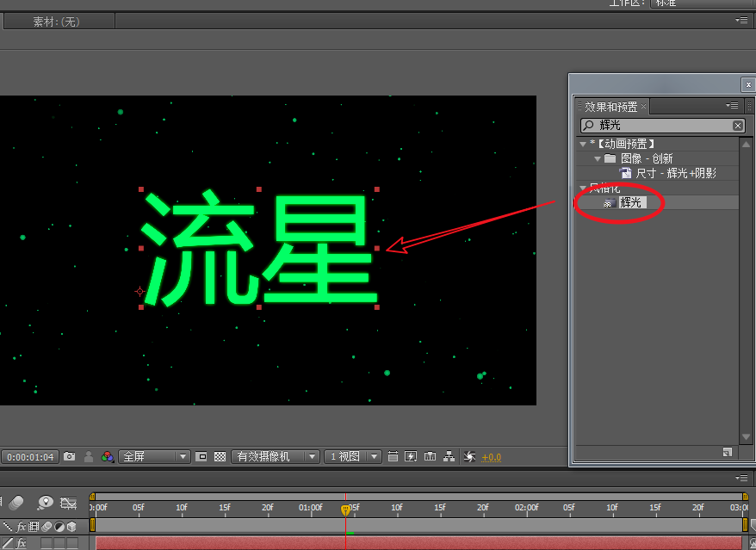Image resolution: width=756 pixels, height=550 pixels.
Task: Toggle the region of interest icon
Action: point(201,456)
